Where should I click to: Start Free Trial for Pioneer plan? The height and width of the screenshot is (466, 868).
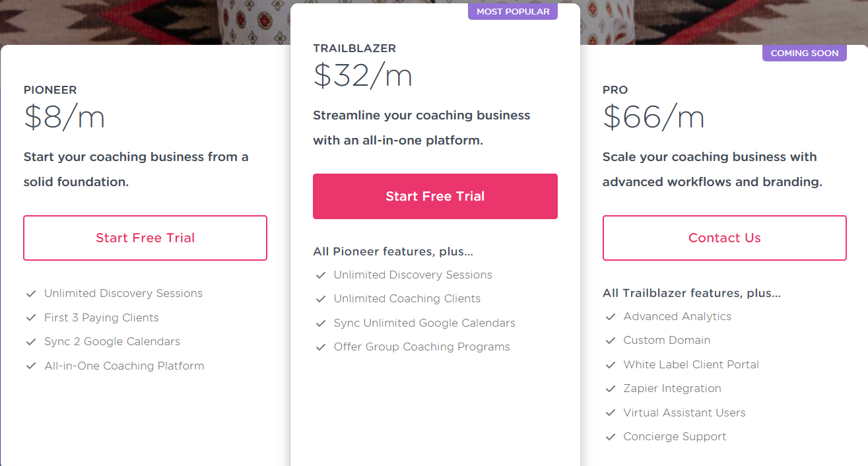tap(145, 238)
